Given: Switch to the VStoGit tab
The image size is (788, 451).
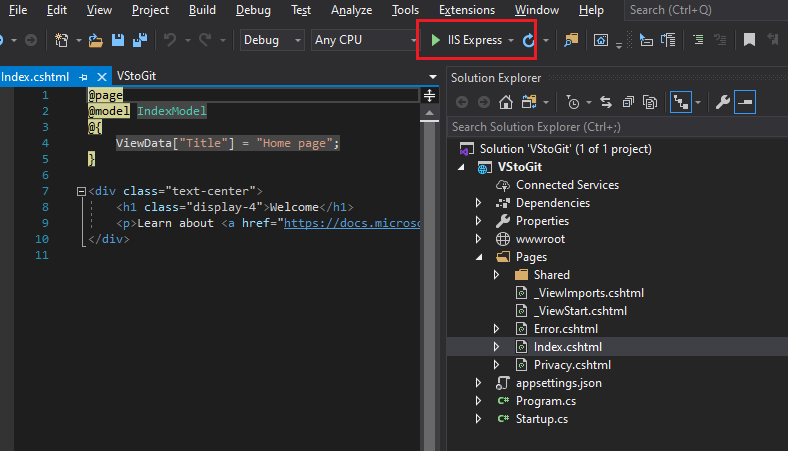Looking at the screenshot, I should 136,76.
